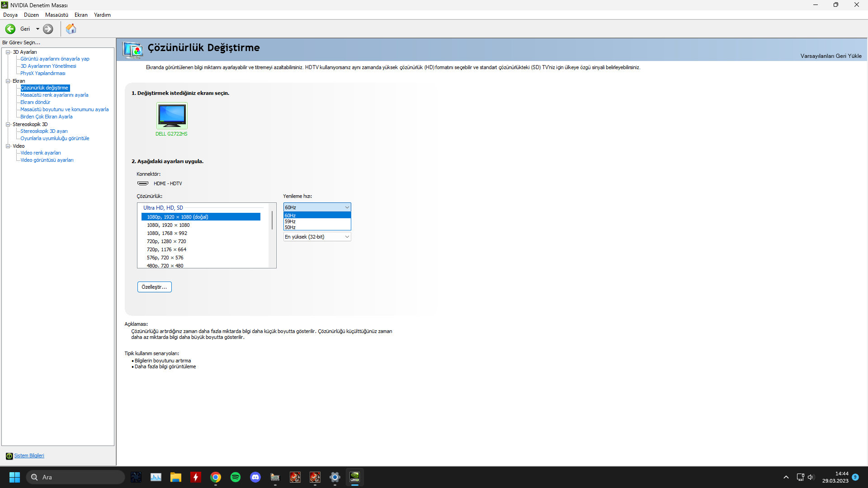Collapse the Stereoskopik 3D tree node
868x488 pixels.
pos(8,124)
